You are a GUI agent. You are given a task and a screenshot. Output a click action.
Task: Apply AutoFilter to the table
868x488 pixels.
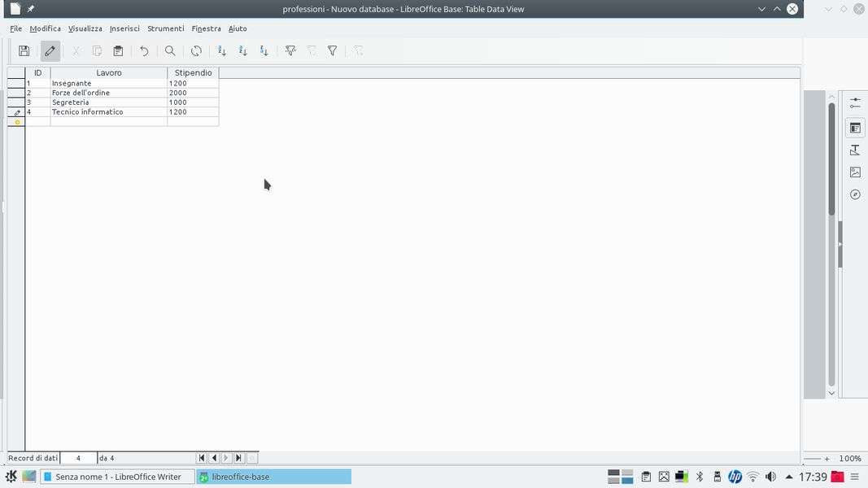290,51
